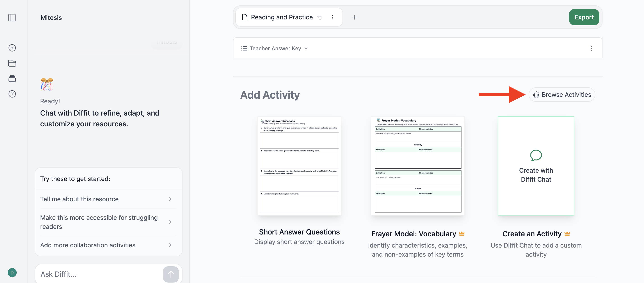Screen dimensions: 644x283
Task: Click the new resource plus icon in sidebar
Action: [x=12, y=48]
